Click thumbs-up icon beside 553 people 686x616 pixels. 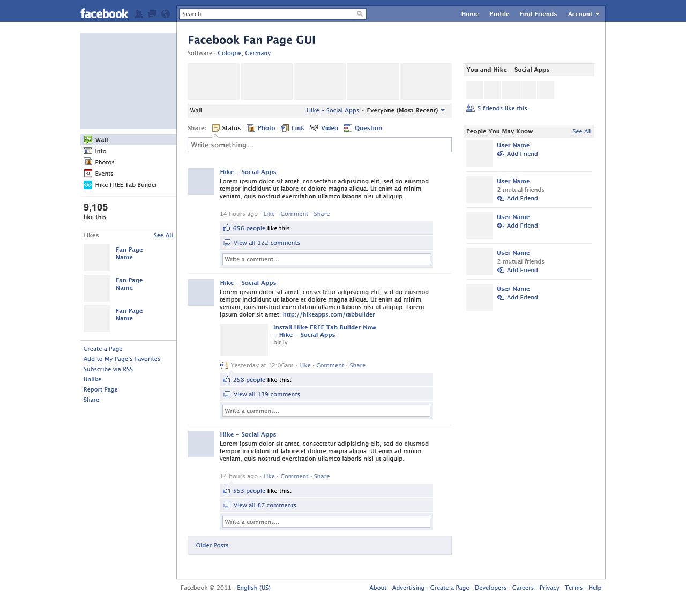227,491
